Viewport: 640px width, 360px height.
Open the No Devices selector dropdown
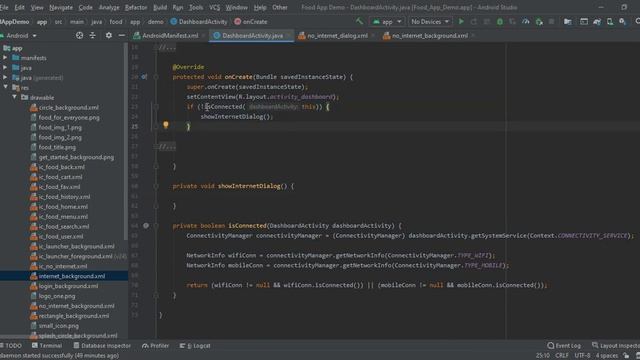(430, 22)
